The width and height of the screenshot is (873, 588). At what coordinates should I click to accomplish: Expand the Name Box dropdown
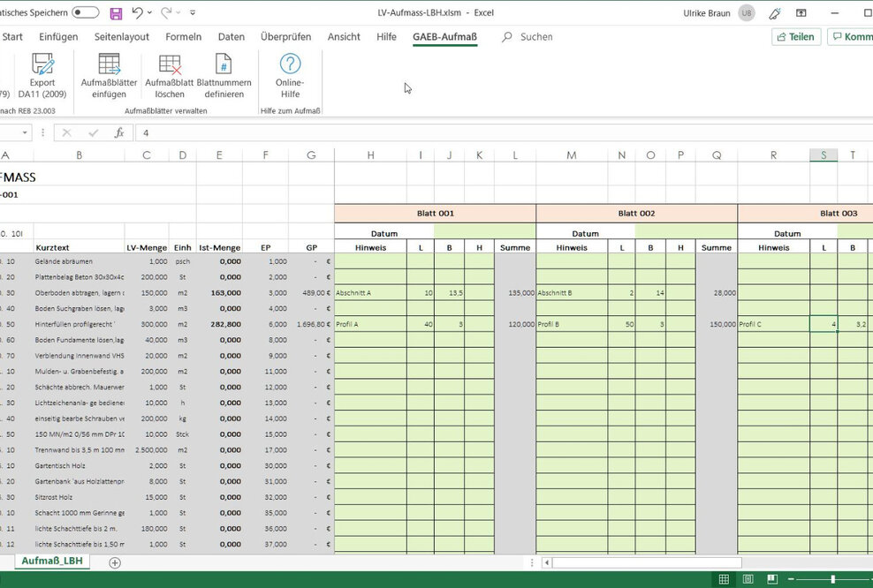25,133
